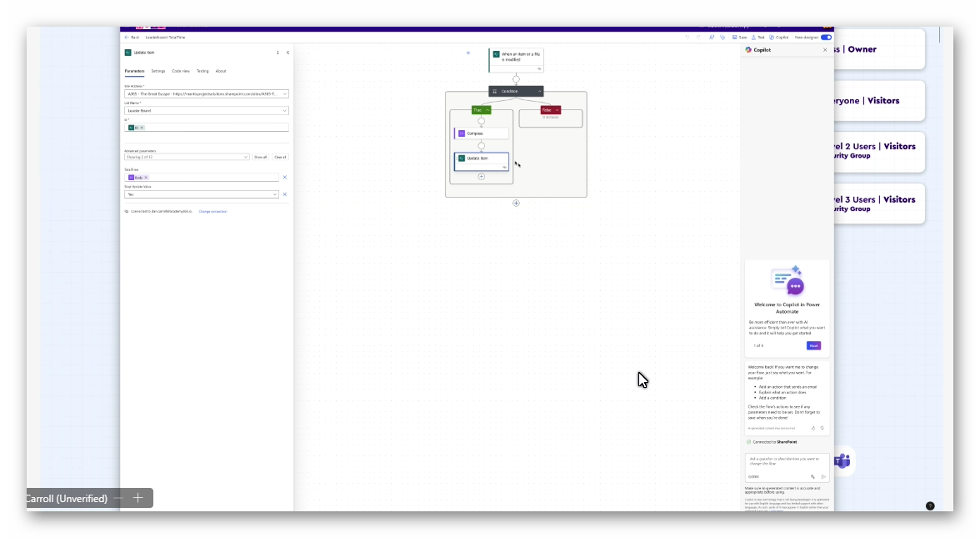The width and height of the screenshot is (980, 538).
Task: Click the Owner card in background slide
Action: tap(879, 49)
